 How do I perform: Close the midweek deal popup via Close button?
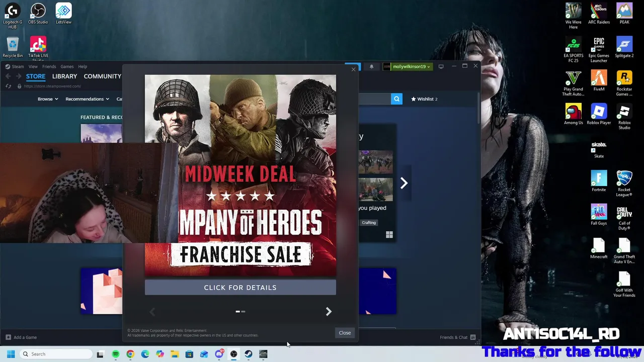[x=345, y=333]
